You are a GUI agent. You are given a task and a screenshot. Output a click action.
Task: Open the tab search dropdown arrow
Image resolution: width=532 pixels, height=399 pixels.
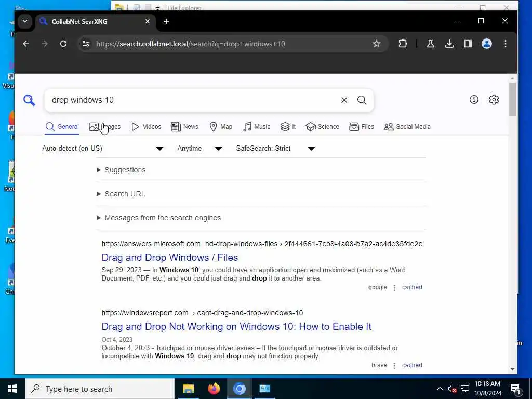tap(25, 21)
